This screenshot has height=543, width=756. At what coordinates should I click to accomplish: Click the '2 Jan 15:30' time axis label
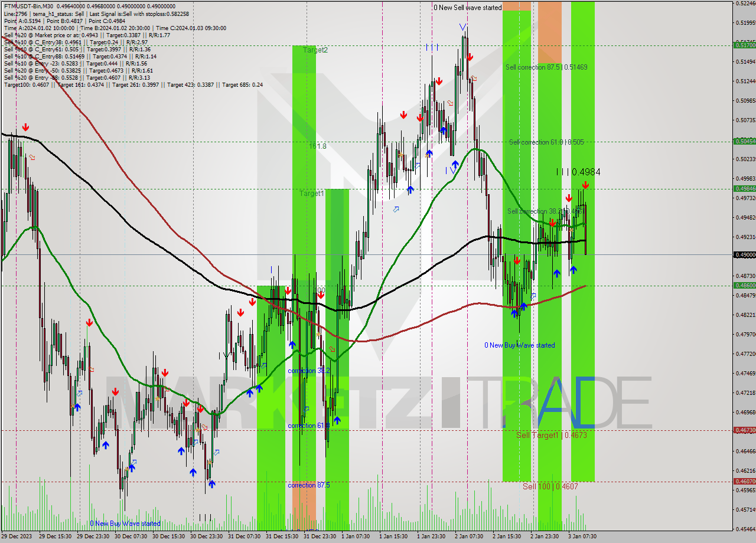[x=507, y=537]
